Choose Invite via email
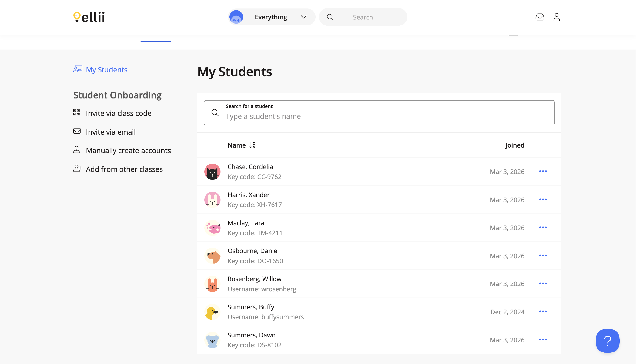The width and height of the screenshot is (636, 364). (111, 132)
